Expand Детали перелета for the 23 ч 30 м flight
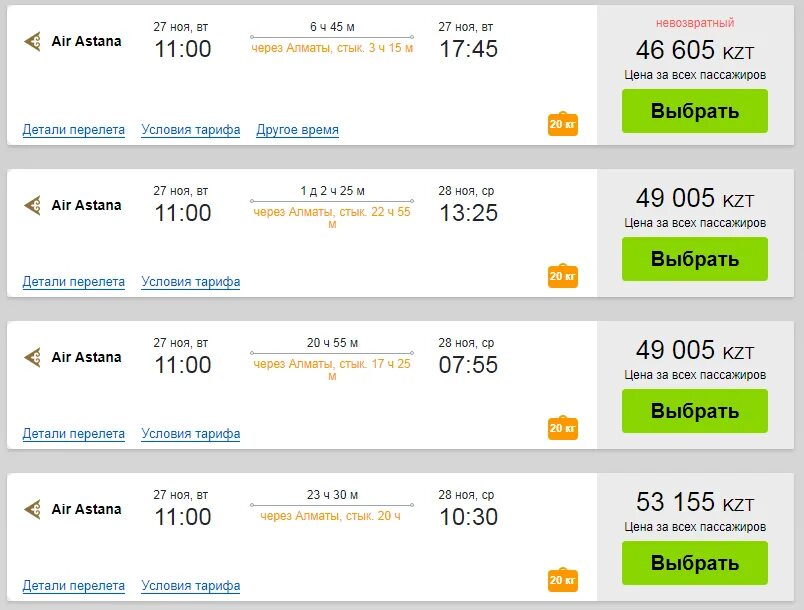The height and width of the screenshot is (610, 804). pos(74,585)
